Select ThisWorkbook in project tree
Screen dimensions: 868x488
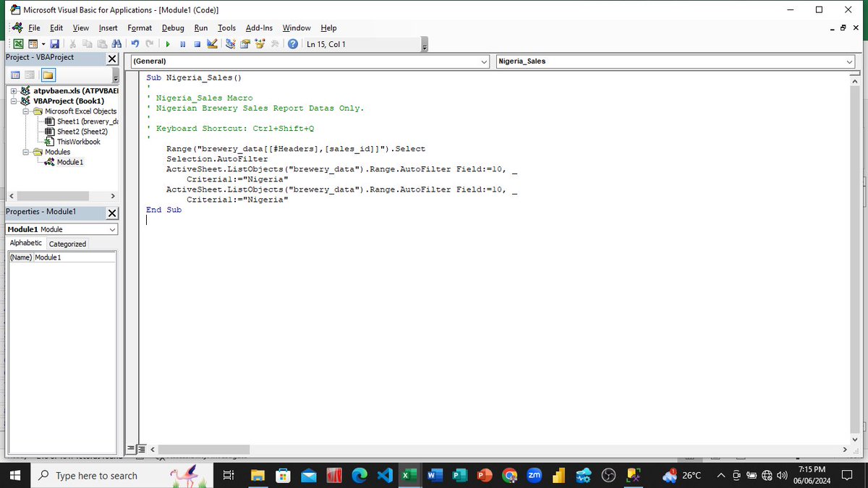(73, 142)
